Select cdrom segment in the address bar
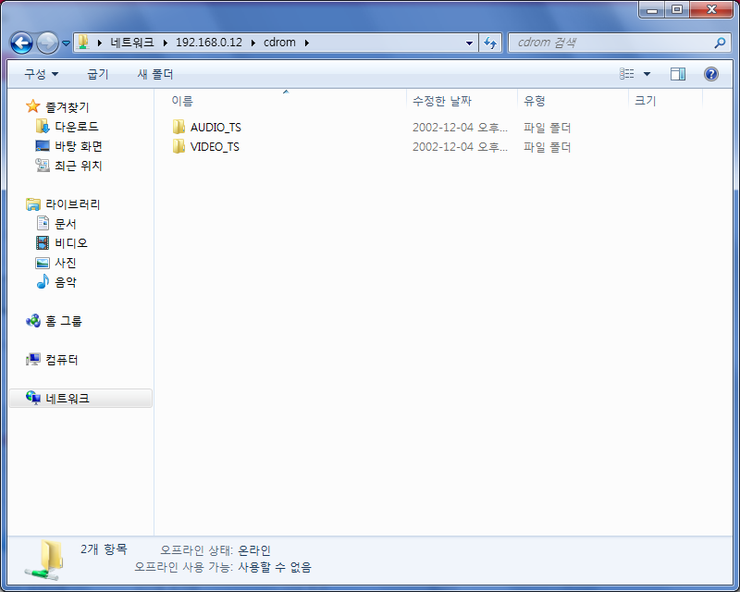This screenshot has width=740, height=592. pos(279,42)
